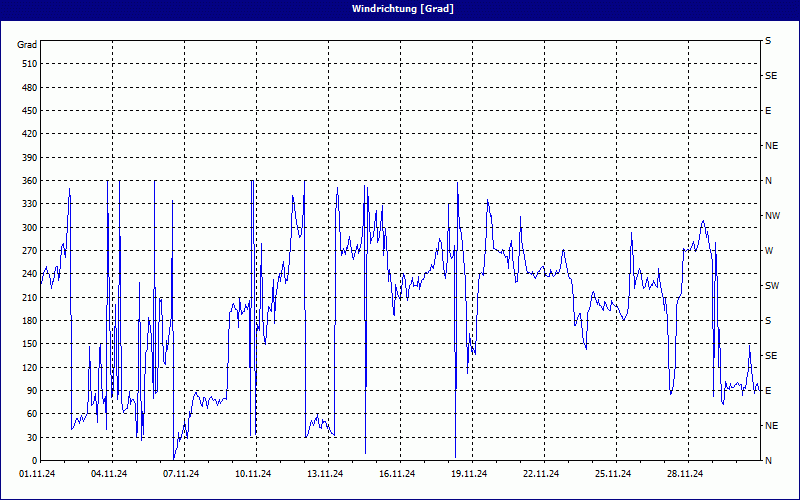The width and height of the screenshot is (800, 500).
Task: Select the 270 degree axis label
Action: tap(30, 251)
